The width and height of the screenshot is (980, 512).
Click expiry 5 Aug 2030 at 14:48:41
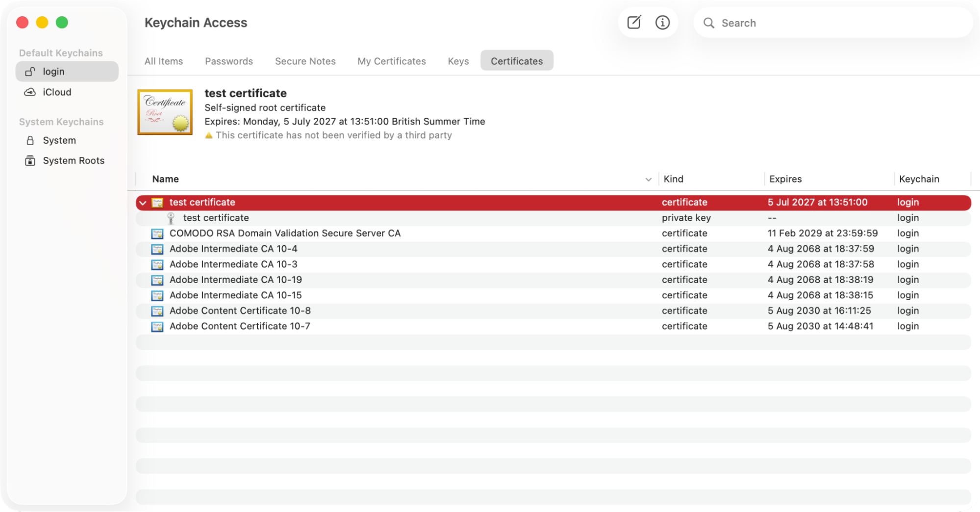point(820,327)
